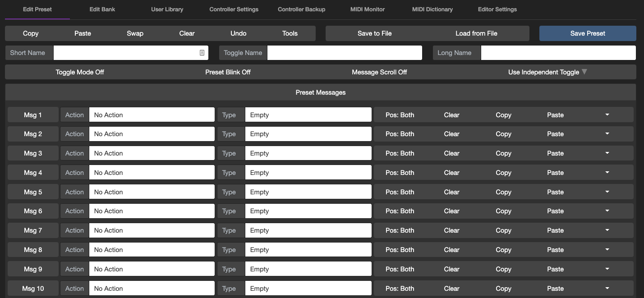Click Load from File
The image size is (644, 298).
pyautogui.click(x=476, y=33)
